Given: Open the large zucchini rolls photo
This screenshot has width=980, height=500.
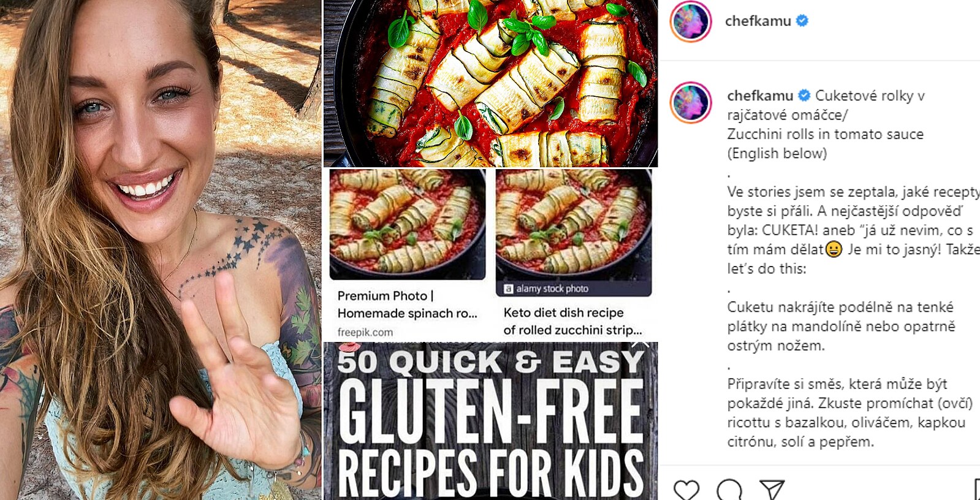Looking at the screenshot, I should point(490,83).
